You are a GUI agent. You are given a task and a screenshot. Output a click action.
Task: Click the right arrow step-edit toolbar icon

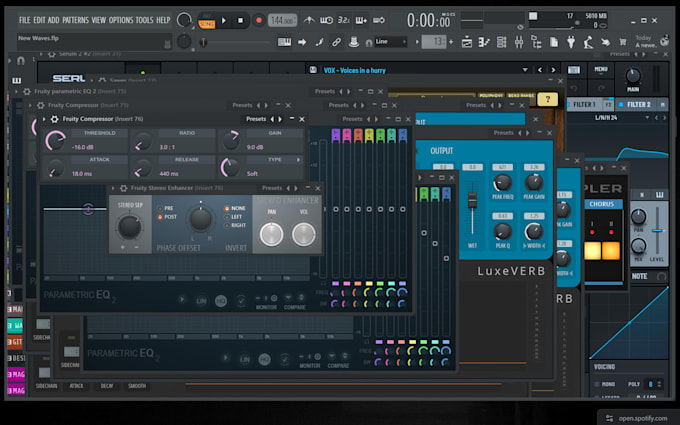pyautogui.click(x=302, y=42)
